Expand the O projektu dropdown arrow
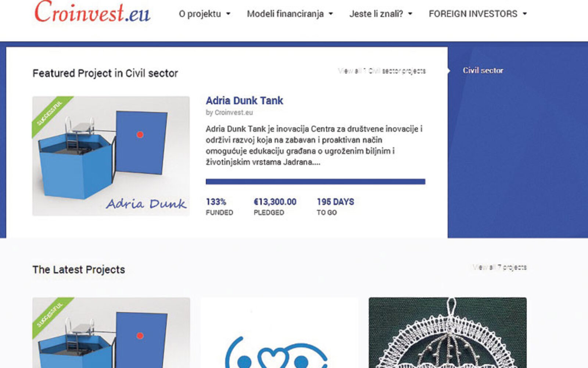This screenshot has height=368, width=588. 228,14
